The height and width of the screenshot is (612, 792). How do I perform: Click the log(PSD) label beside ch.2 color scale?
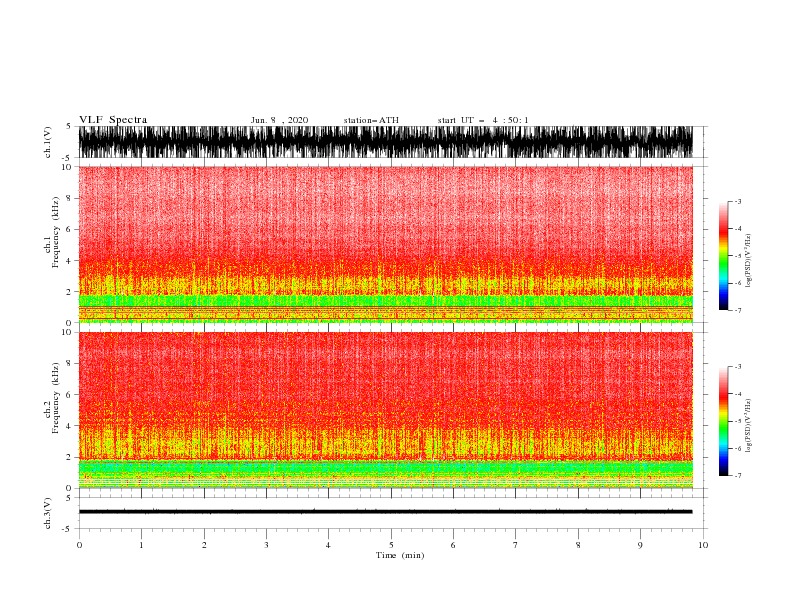click(748, 426)
